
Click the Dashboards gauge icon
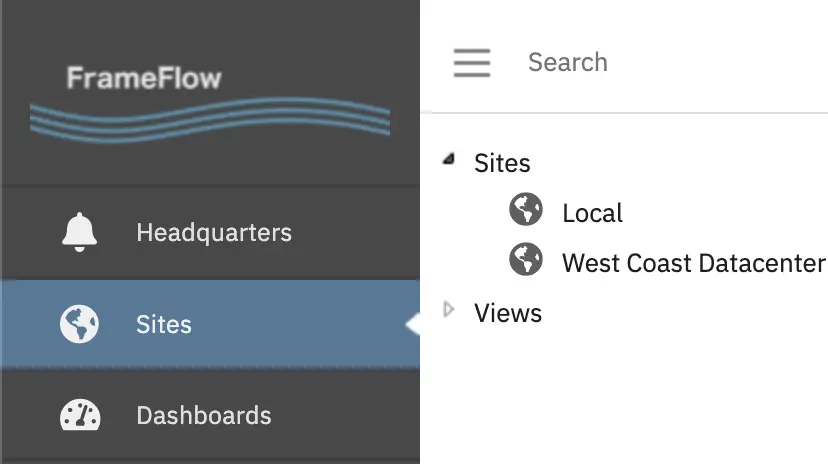click(x=80, y=414)
